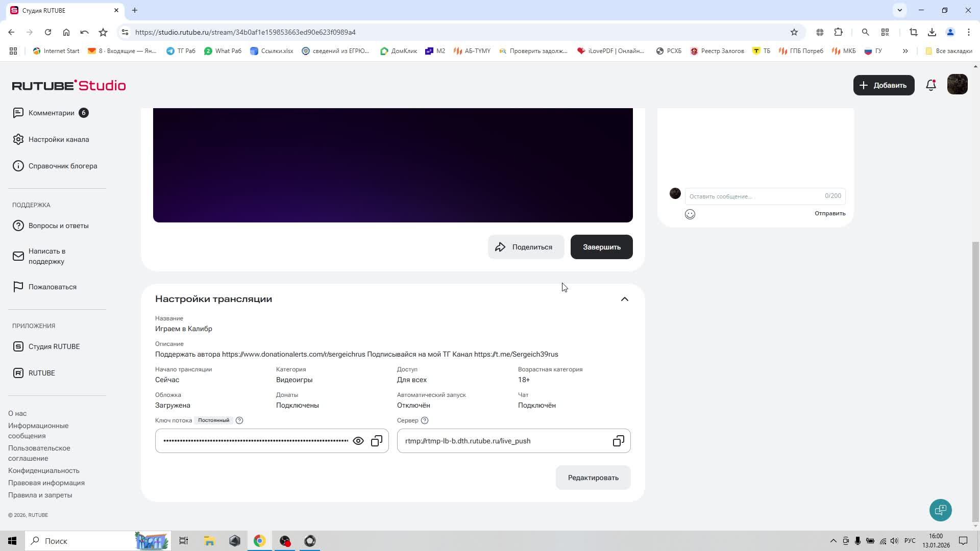980x551 pixels.
Task: Click the Редактировать button
Action: pos(593,478)
